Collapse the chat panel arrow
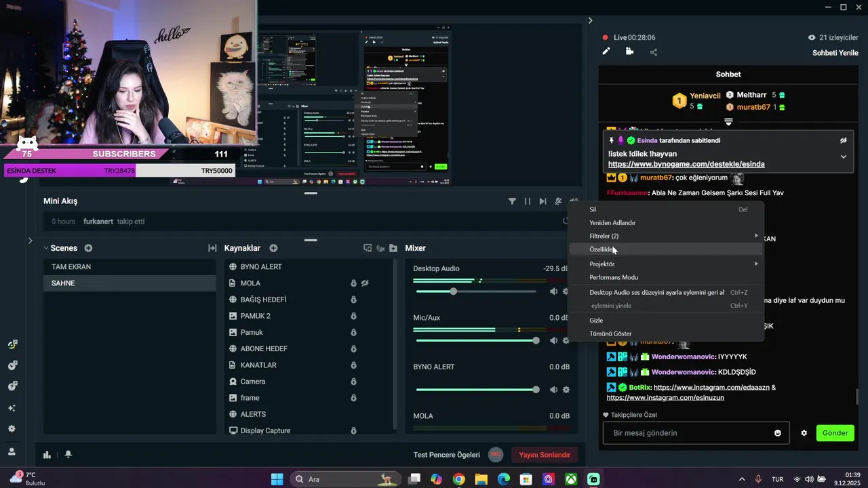This screenshot has height=488, width=868. click(x=590, y=21)
